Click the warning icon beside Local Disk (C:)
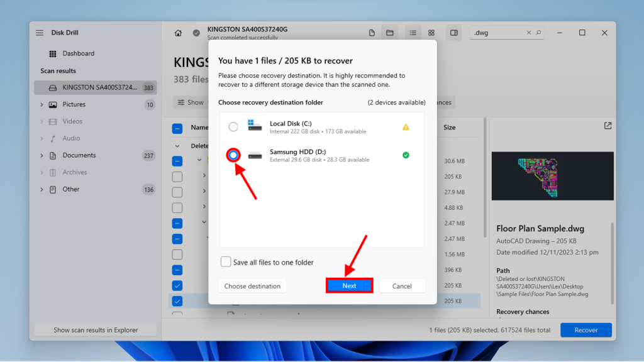The width and height of the screenshot is (644, 362). pos(406,126)
